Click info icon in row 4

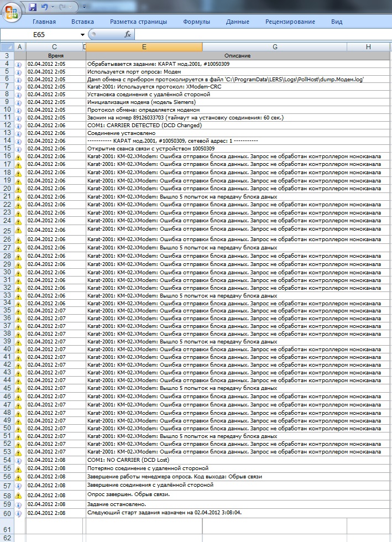click(19, 65)
